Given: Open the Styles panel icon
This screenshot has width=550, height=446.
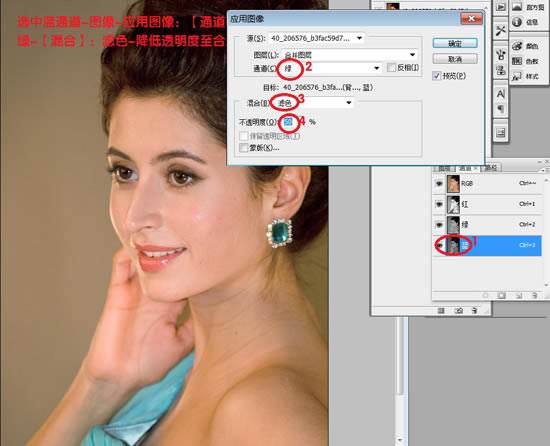Looking at the screenshot, I should tap(517, 76).
